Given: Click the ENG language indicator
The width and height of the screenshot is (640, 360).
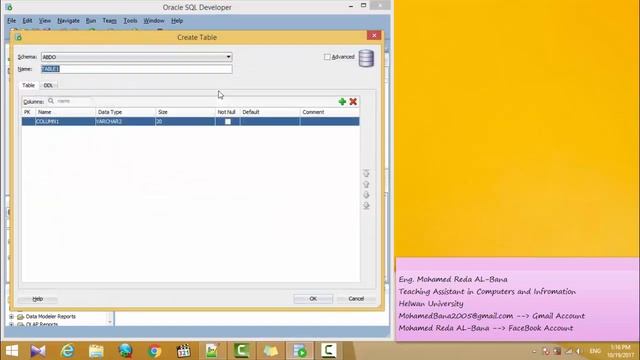Looking at the screenshot, I should click(595, 351).
